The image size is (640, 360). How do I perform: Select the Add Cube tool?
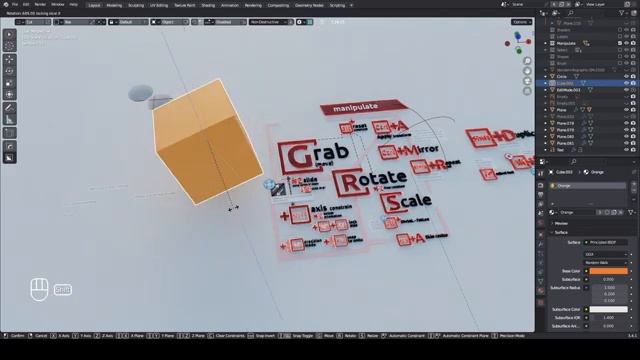[9, 133]
